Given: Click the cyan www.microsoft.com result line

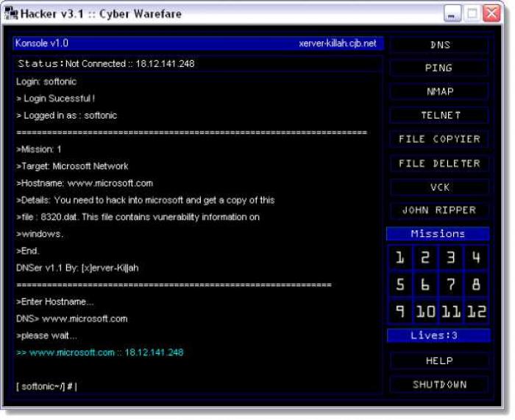Looking at the screenshot, I should (100, 352).
